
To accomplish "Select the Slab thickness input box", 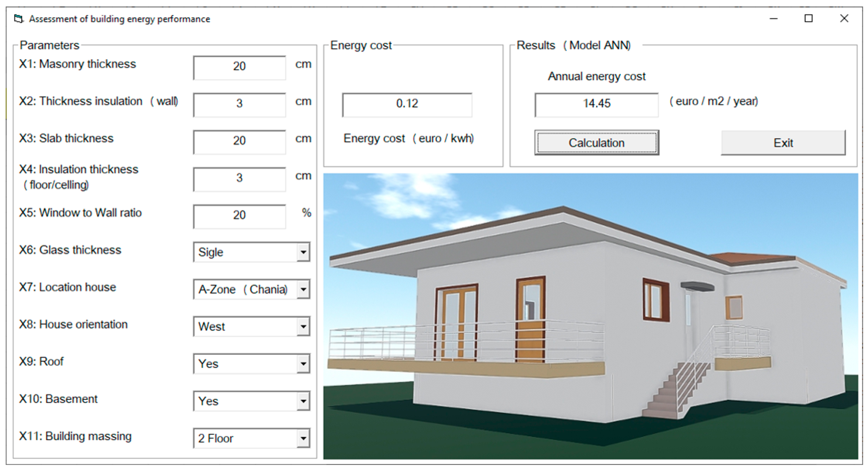I will [239, 142].
